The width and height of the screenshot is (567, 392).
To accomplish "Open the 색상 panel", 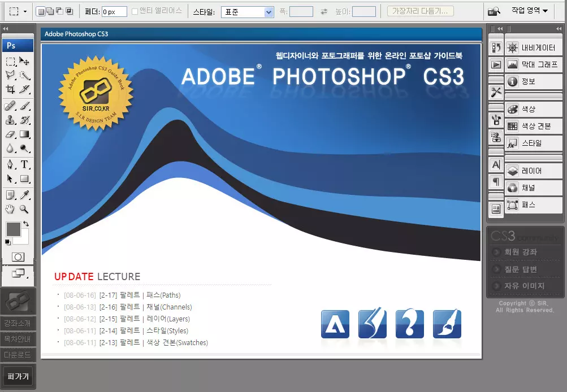I will [534, 109].
